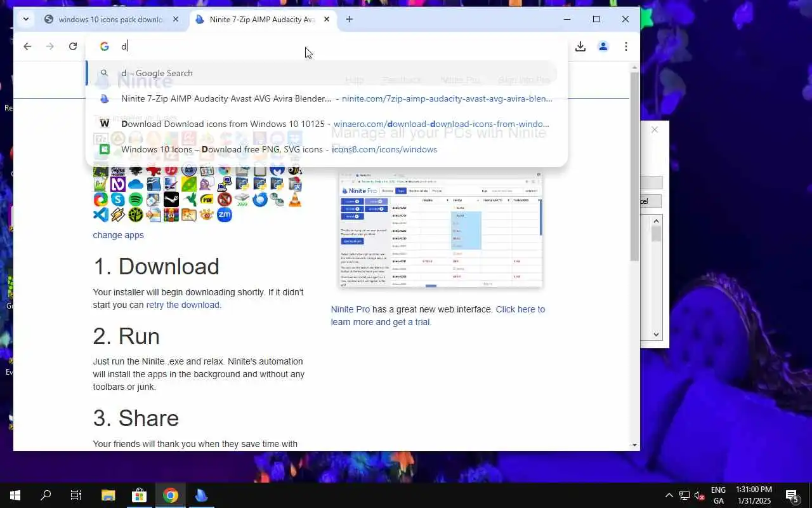Open Chrome downloads icon in toolbar
Image resolution: width=812 pixels, height=508 pixels.
pyautogui.click(x=580, y=46)
